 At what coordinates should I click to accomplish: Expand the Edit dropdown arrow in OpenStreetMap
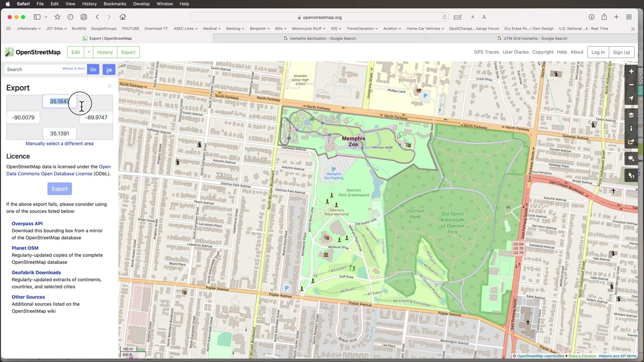tap(88, 52)
